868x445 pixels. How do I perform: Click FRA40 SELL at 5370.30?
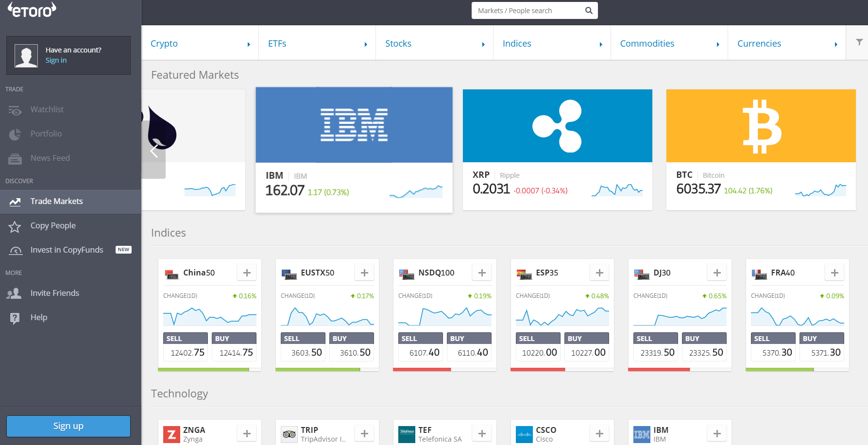[x=773, y=347]
